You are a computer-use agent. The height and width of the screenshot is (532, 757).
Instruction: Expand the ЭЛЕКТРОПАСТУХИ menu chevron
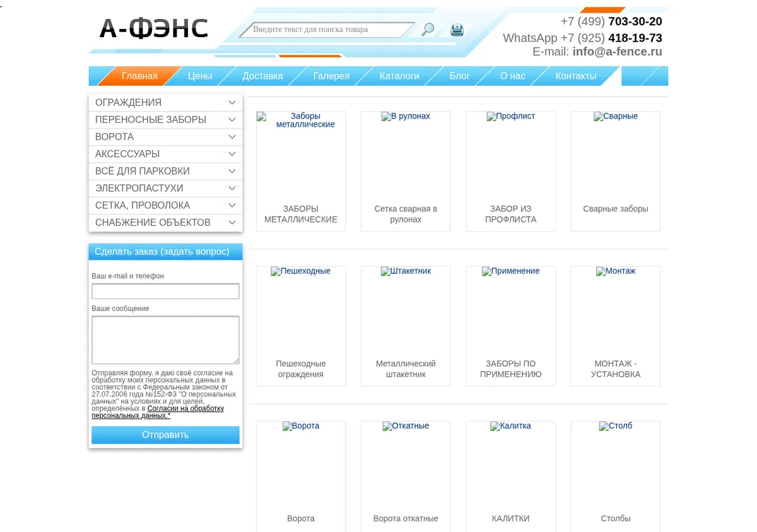pos(232,188)
